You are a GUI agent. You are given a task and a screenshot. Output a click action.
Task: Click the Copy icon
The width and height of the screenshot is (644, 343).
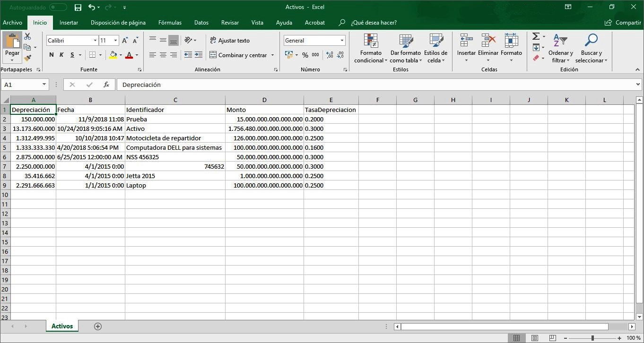[27, 47]
